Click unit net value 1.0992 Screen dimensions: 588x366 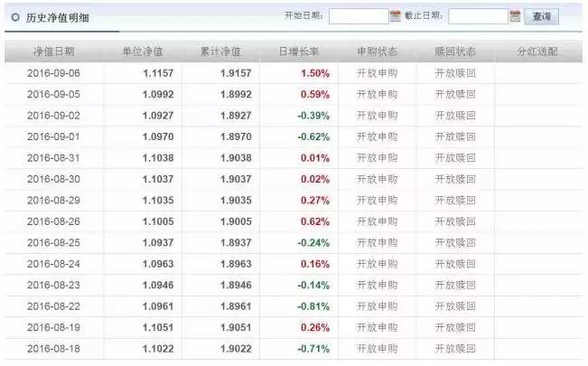click(x=158, y=94)
